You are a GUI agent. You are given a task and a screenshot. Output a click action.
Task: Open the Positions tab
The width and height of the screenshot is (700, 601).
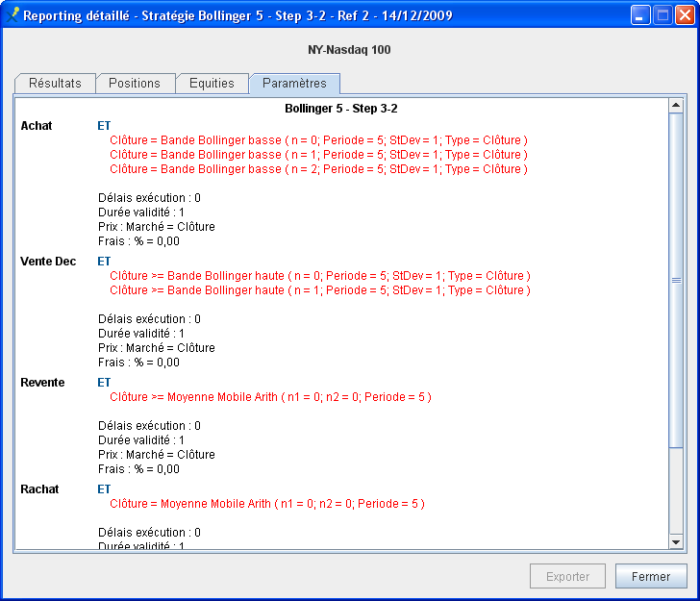pyautogui.click(x=135, y=84)
